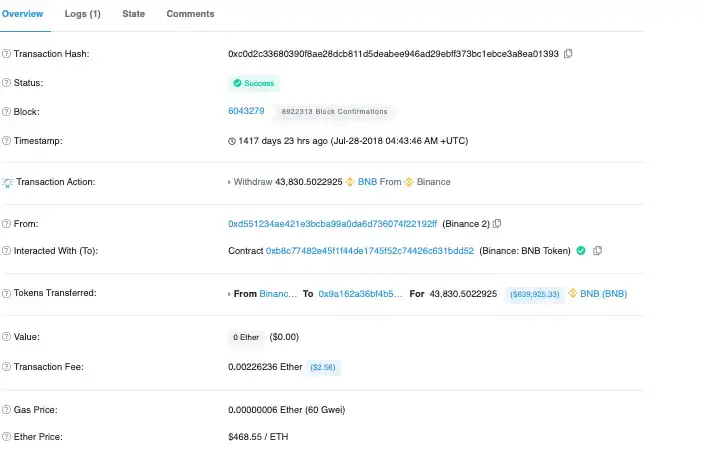Copy the From address (Binance 2)
Image resolution: width=703 pixels, height=471 pixels.
tap(497, 223)
